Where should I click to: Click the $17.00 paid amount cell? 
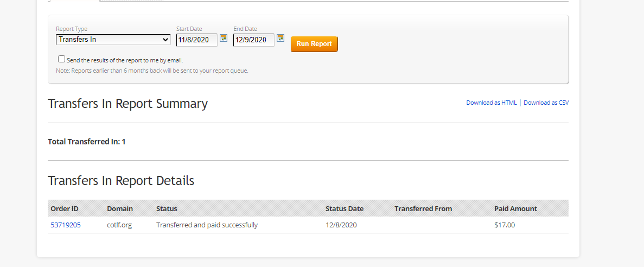tap(505, 225)
